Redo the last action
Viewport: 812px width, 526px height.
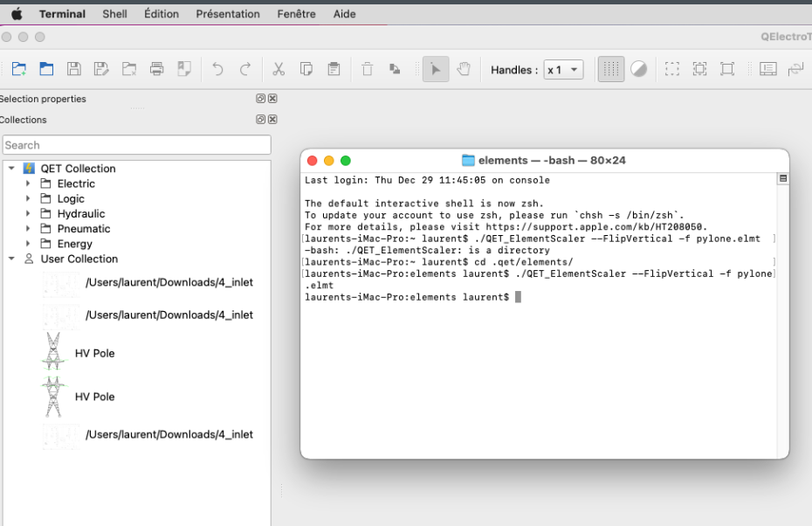[245, 69]
